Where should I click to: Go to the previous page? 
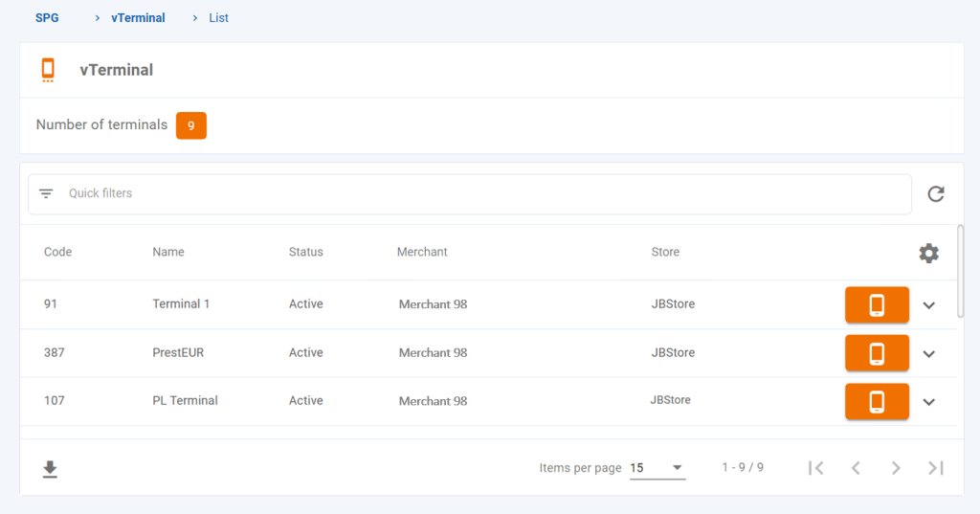[x=856, y=468]
